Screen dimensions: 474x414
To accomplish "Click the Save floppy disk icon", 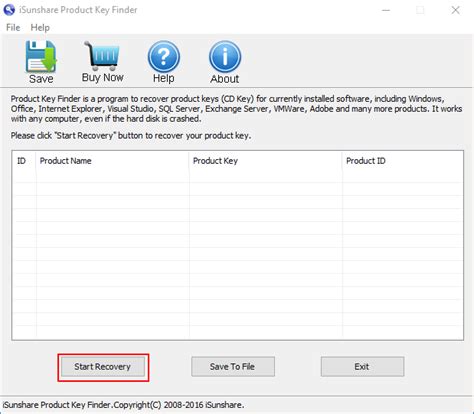I will [x=41, y=56].
